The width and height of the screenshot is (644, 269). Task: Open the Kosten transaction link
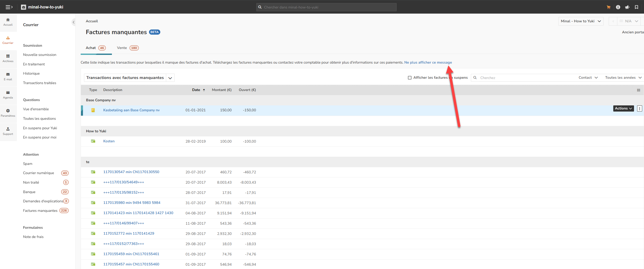pos(109,141)
